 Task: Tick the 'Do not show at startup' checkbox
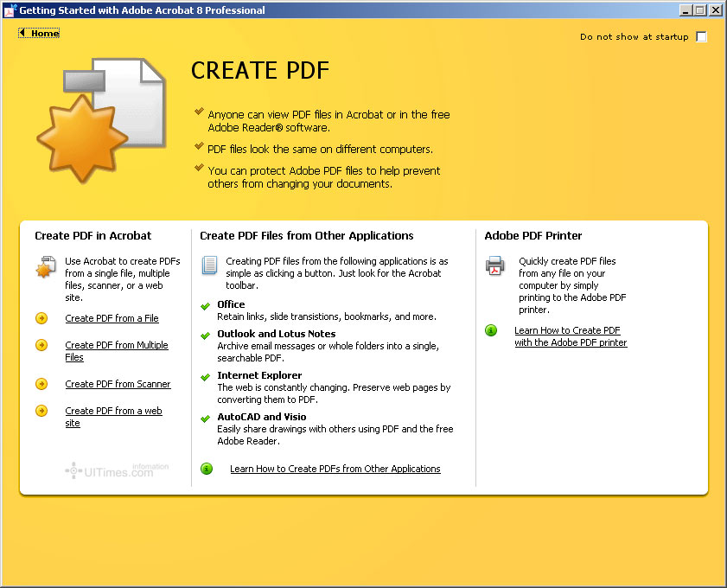(702, 36)
